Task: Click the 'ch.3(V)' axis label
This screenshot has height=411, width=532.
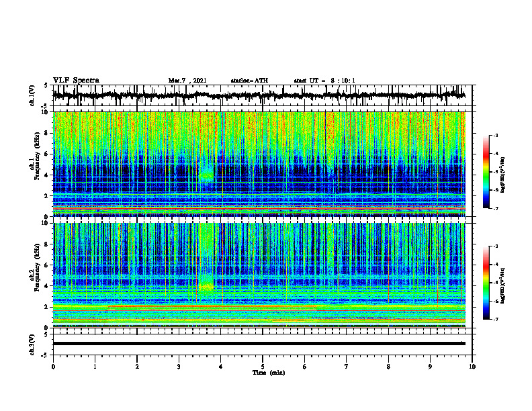Action: 32,345
